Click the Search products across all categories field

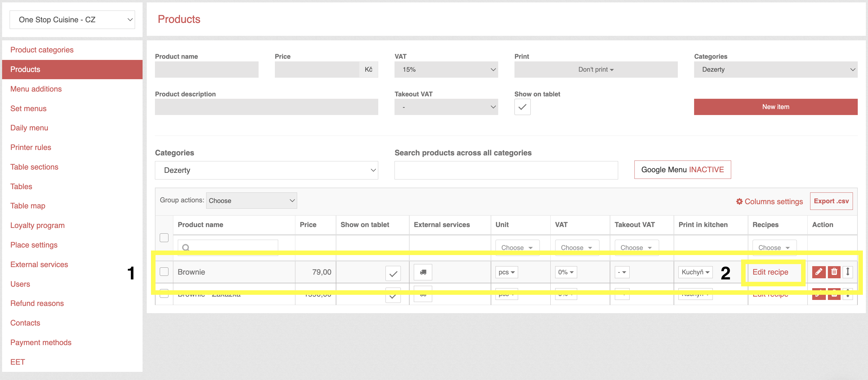click(x=506, y=170)
